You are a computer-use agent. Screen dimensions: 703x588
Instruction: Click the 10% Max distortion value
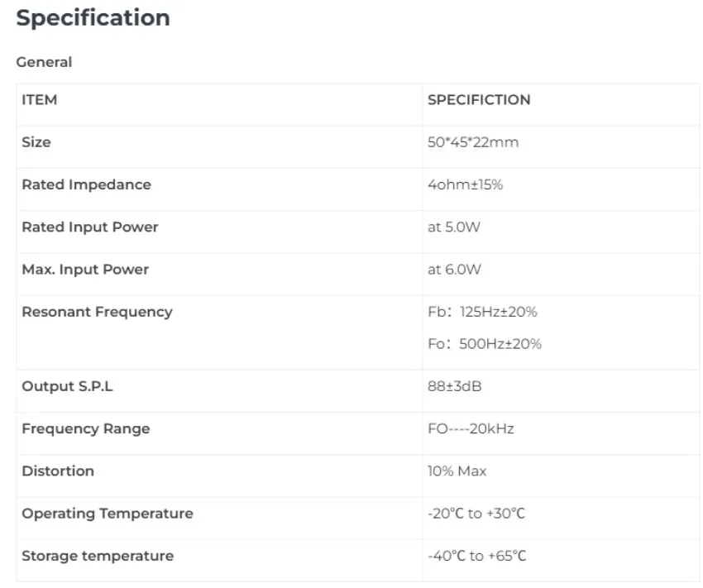point(457,471)
